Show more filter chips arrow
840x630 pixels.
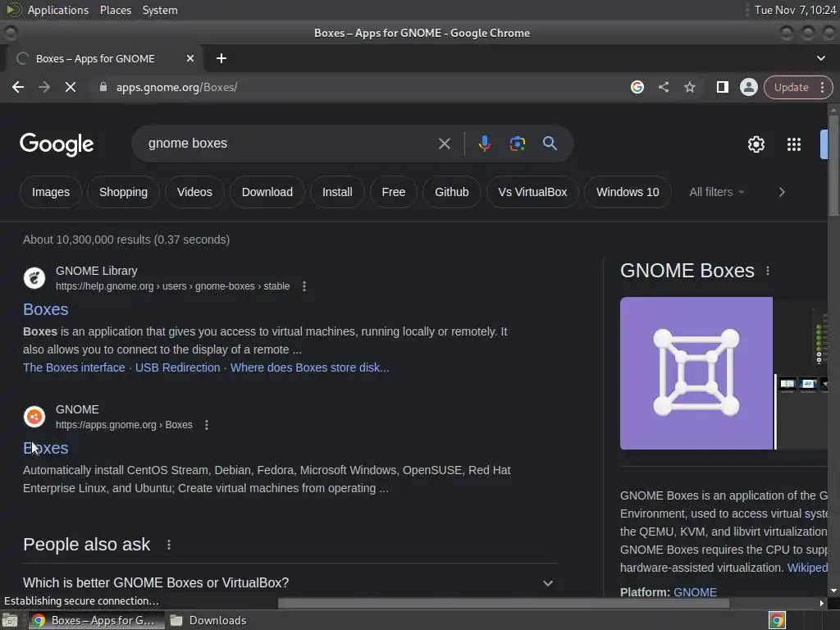coord(782,192)
